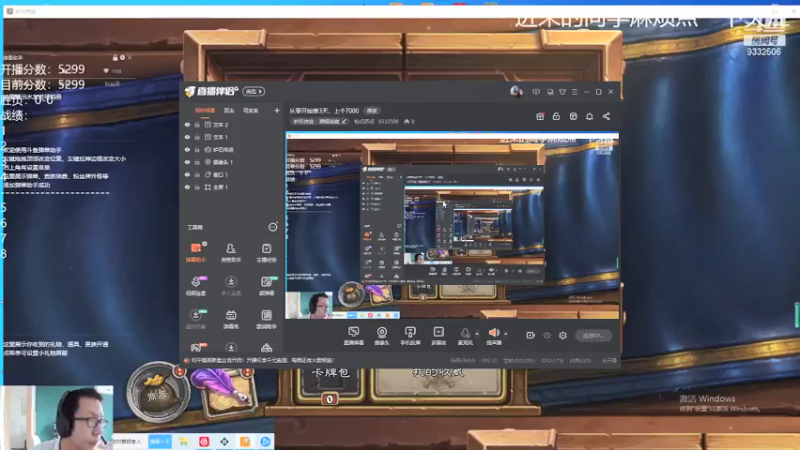This screenshot has width=800, height=450.
Task: Open live settings gear in bottom bar
Action: tap(563, 336)
